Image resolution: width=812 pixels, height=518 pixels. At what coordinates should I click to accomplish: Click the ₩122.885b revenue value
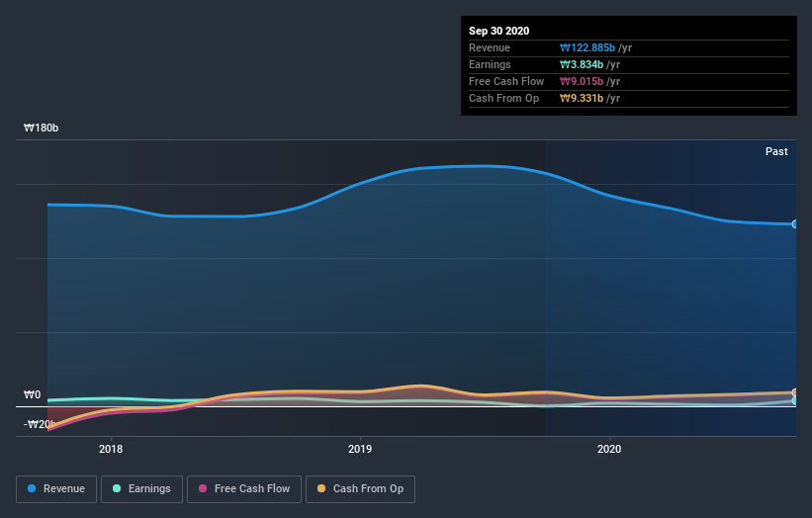(587, 47)
